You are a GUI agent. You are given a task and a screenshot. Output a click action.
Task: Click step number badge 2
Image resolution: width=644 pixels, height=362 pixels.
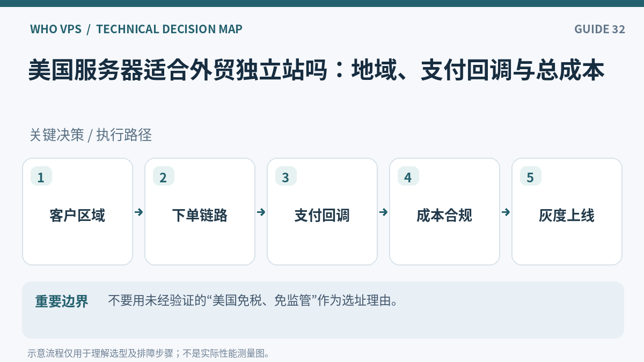pyautogui.click(x=164, y=176)
